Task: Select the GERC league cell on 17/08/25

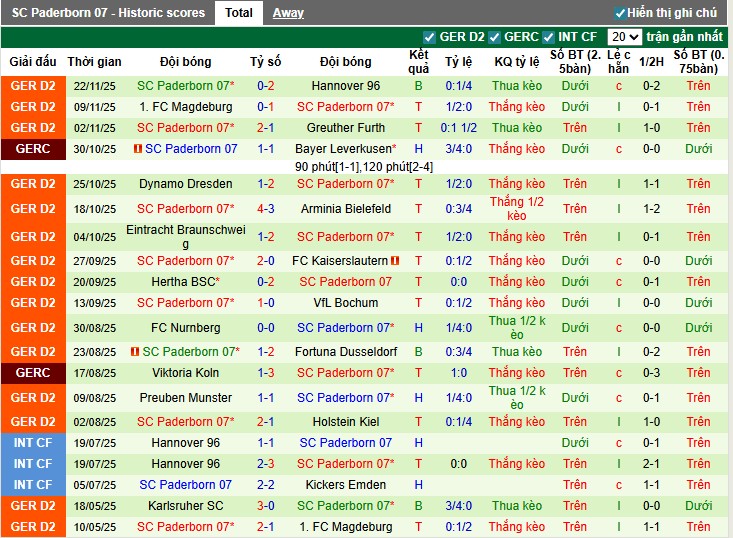Action: click(33, 373)
